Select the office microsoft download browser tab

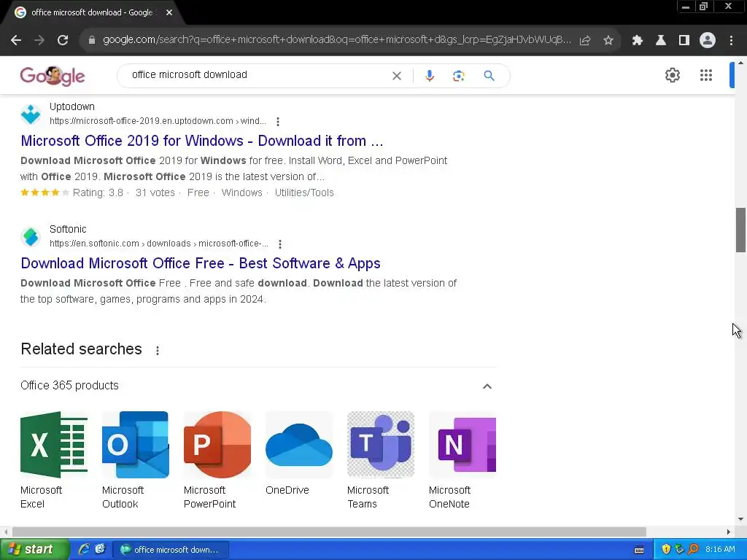pos(91,13)
